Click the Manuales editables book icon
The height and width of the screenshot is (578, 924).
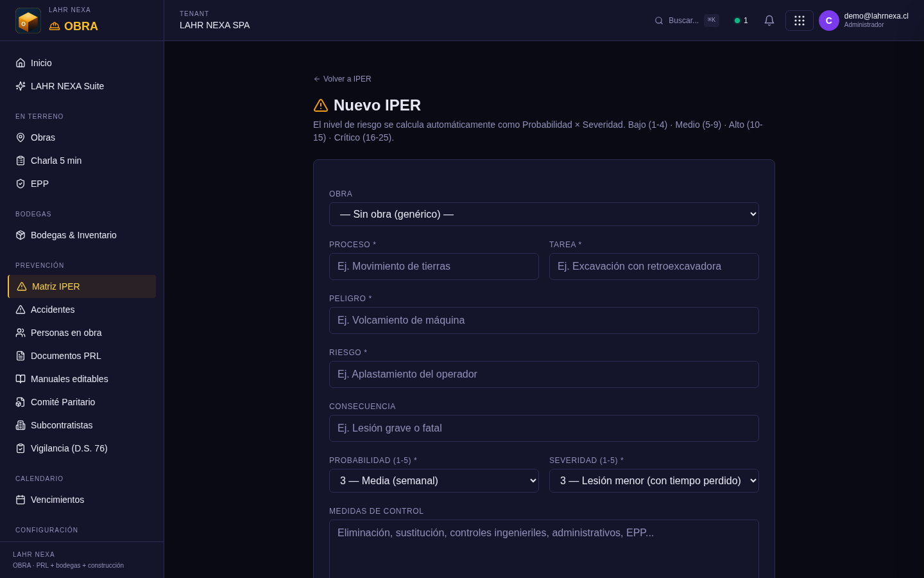click(21, 379)
